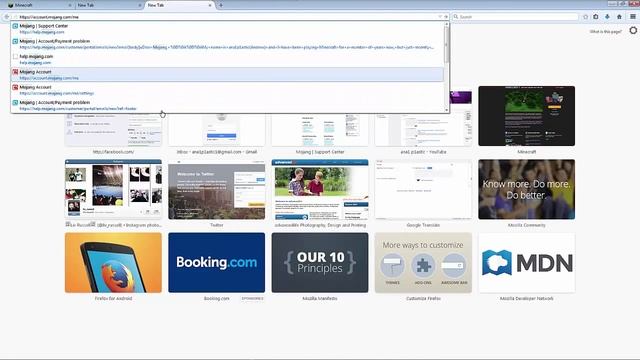Image resolution: width=640 pixels, height=360 pixels.
Task: Open Firefox for Android tile
Action: pyautogui.click(x=113, y=263)
